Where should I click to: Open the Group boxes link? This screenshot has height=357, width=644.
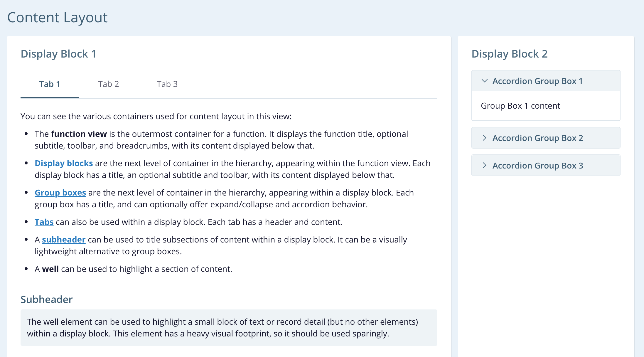(60, 193)
